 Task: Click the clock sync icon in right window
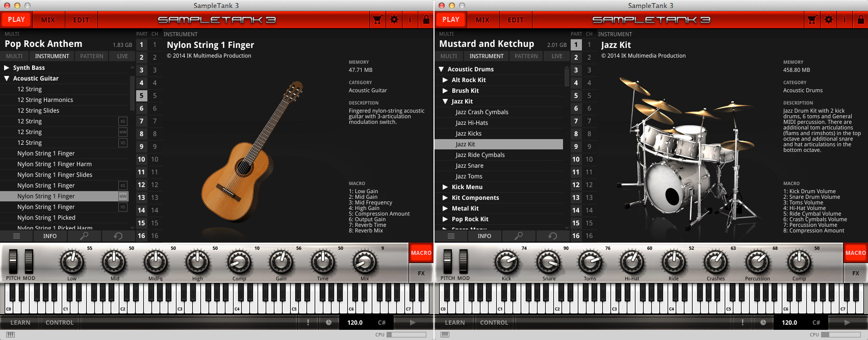(763, 322)
